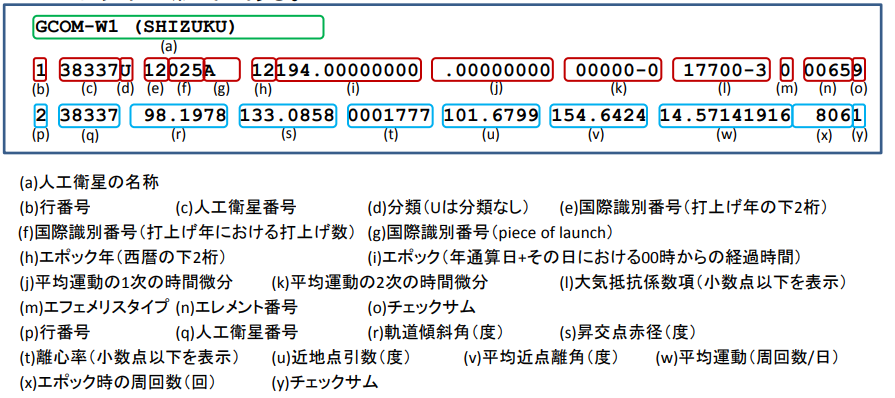Select the 00000-0 second derivative field
The height and width of the screenshot is (398, 895).
[x=613, y=70]
